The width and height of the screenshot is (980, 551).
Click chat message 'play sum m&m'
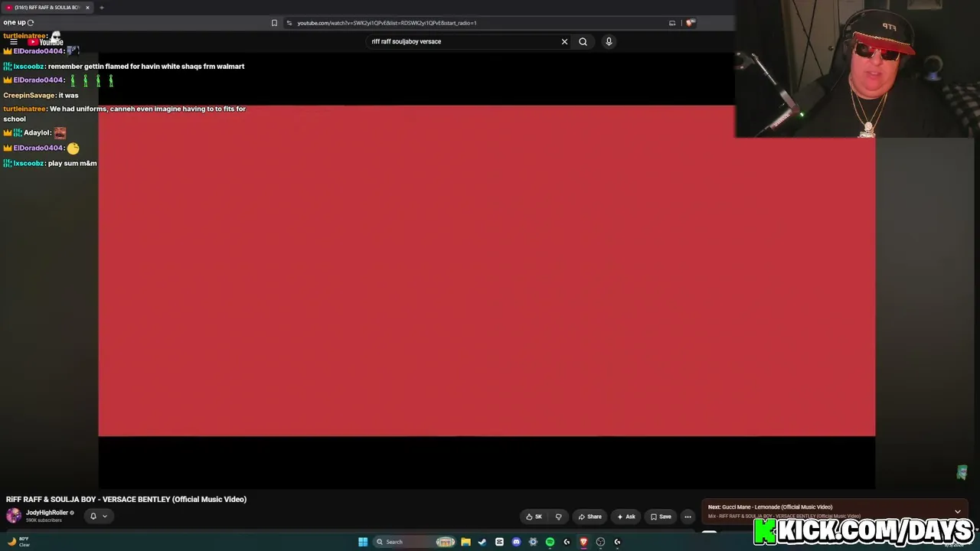72,163
